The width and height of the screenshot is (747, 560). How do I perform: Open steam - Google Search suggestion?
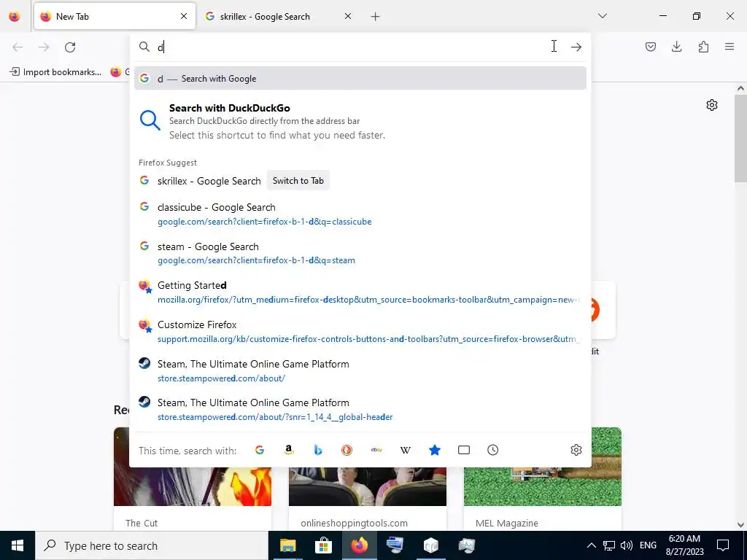tap(360, 253)
